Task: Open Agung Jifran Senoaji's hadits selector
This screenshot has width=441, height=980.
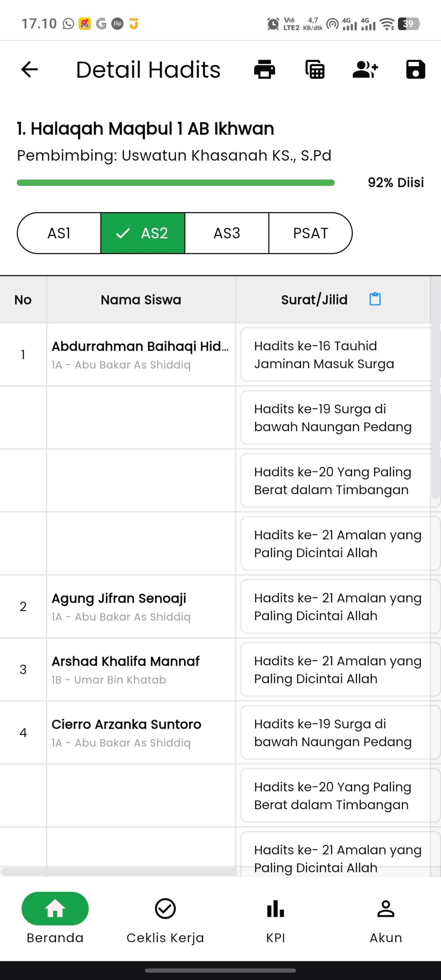Action: 340,606
